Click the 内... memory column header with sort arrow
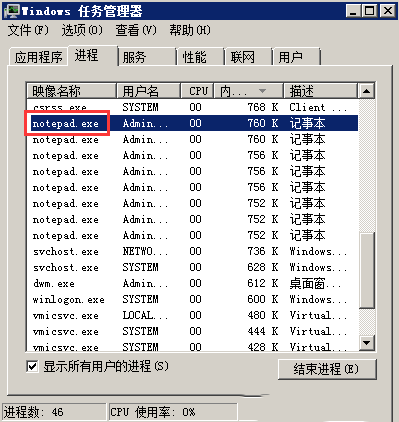The image size is (399, 422). point(248,91)
